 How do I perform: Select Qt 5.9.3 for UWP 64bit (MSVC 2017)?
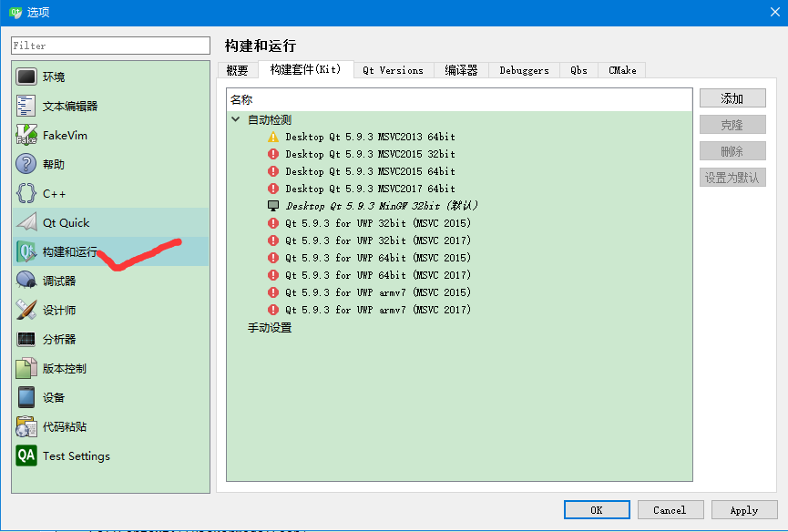click(378, 275)
